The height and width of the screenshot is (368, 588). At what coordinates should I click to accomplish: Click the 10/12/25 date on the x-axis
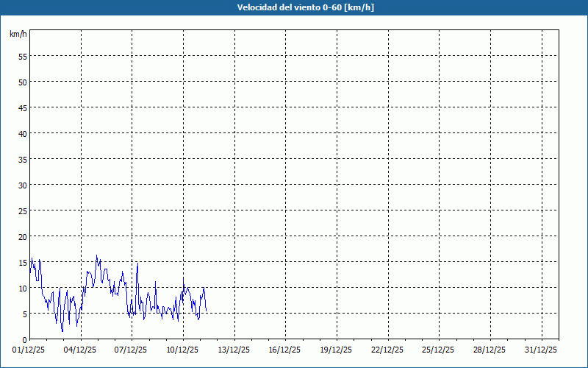click(x=183, y=350)
